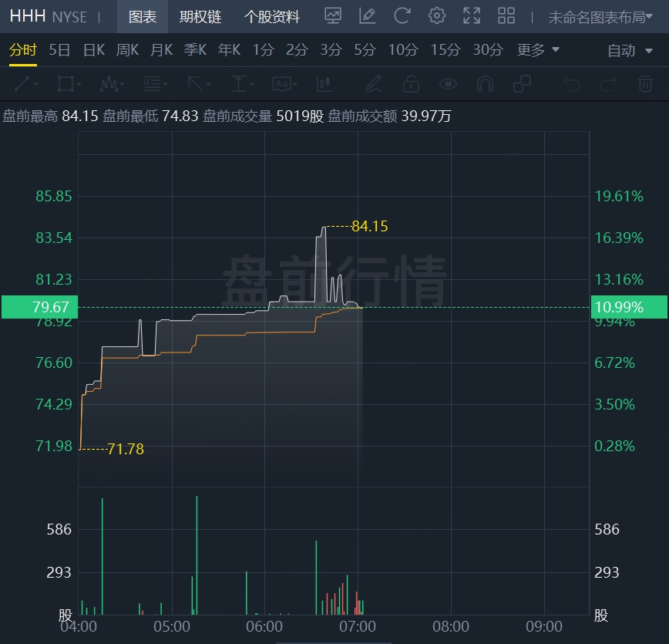
Task: Expand rectangle tool dropdown arrow
Action: coord(79,84)
